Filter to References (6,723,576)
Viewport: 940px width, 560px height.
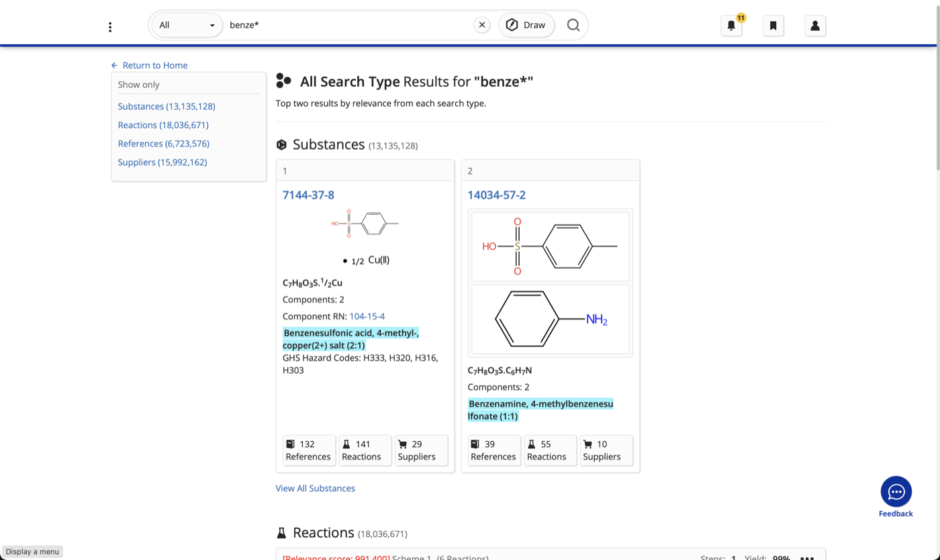tap(164, 144)
